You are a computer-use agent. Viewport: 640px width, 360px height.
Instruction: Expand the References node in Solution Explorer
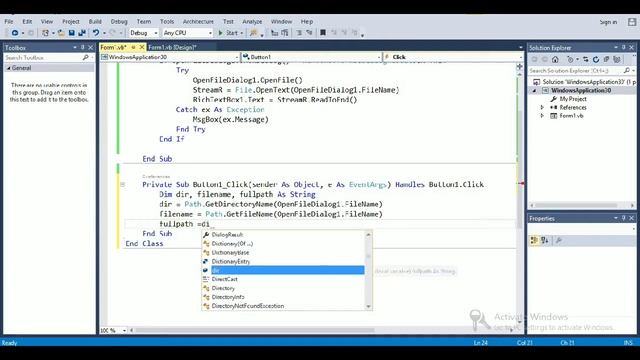[x=542, y=107]
